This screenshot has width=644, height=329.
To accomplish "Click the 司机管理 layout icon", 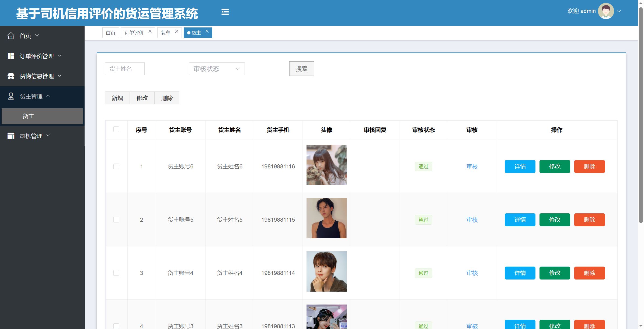I will (x=11, y=136).
